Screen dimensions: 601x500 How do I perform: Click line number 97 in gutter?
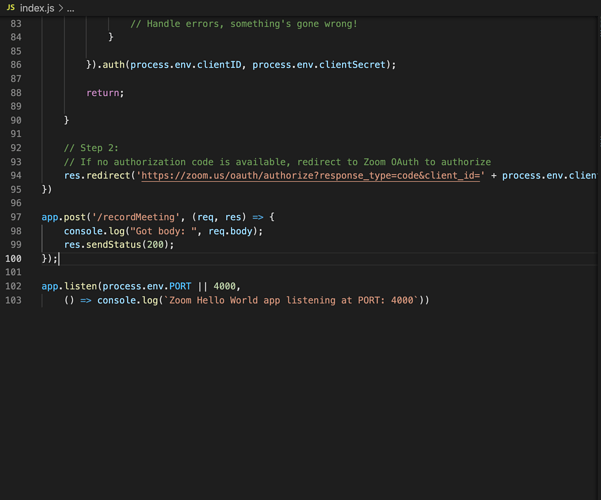point(16,217)
